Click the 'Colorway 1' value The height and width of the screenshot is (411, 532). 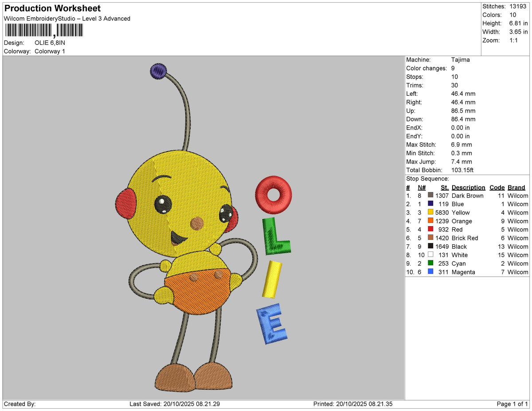(50, 51)
